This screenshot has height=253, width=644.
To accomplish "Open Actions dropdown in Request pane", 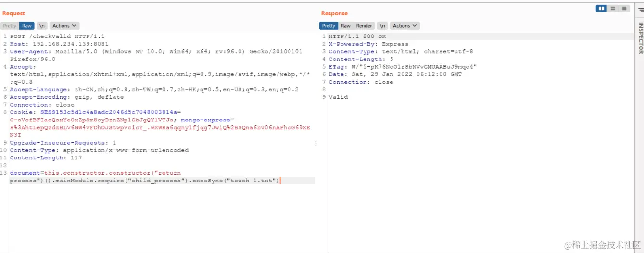I will click(x=64, y=26).
